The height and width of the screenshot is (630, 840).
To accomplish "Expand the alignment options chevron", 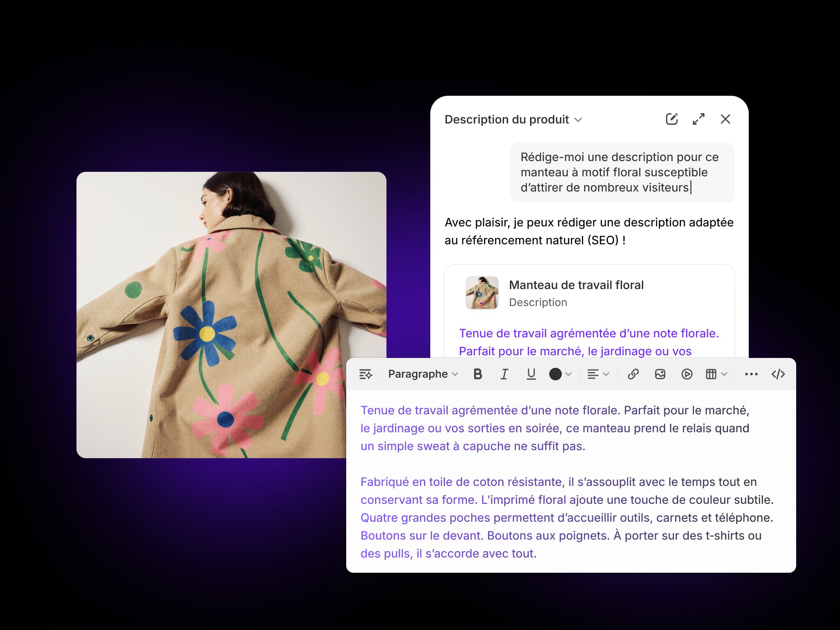I will (606, 374).
